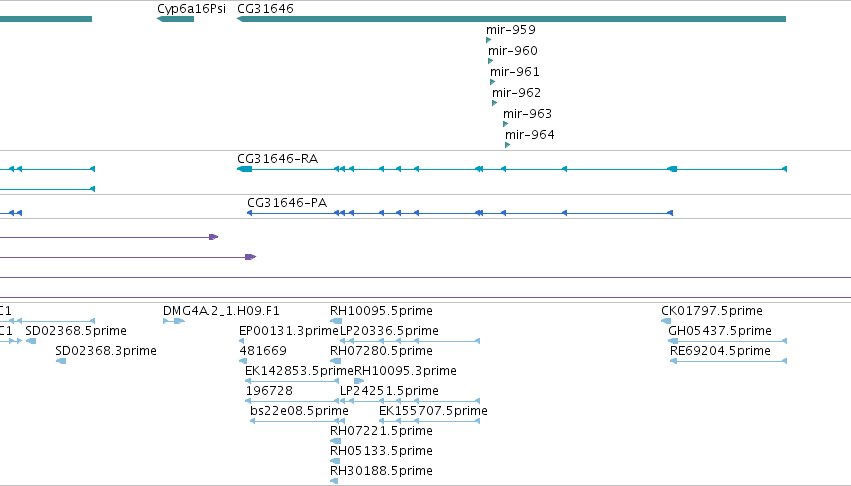Click the SD02368.3prime feature block
Image resolution: width=851 pixels, height=486 pixels.
pyautogui.click(x=61, y=361)
